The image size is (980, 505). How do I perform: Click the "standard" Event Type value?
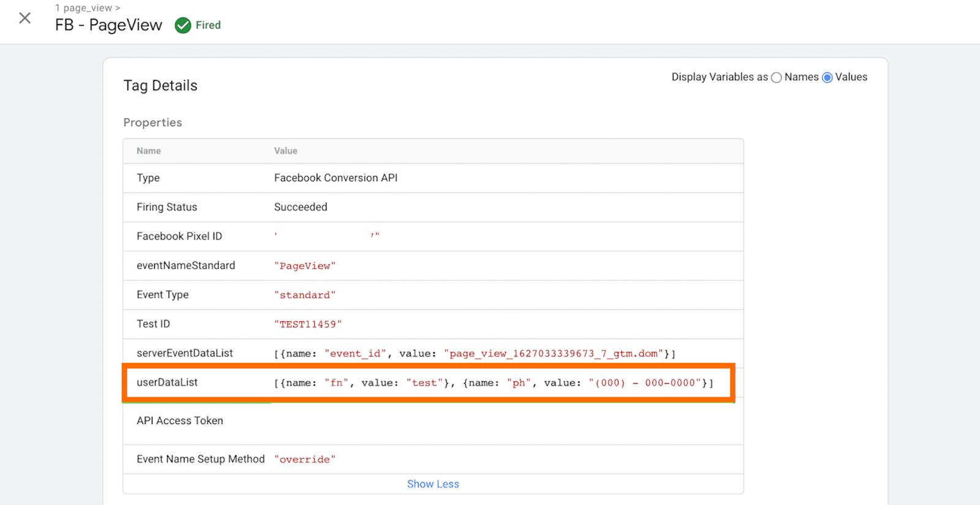pyautogui.click(x=304, y=295)
